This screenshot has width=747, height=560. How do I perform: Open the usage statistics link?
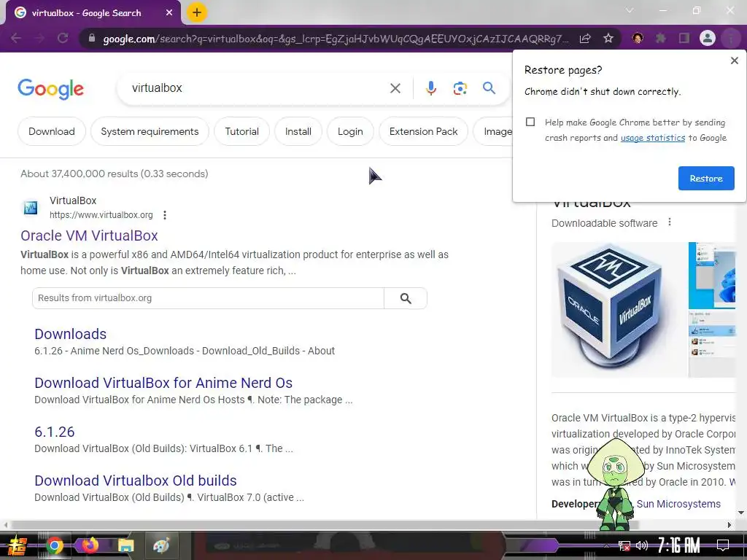click(653, 138)
